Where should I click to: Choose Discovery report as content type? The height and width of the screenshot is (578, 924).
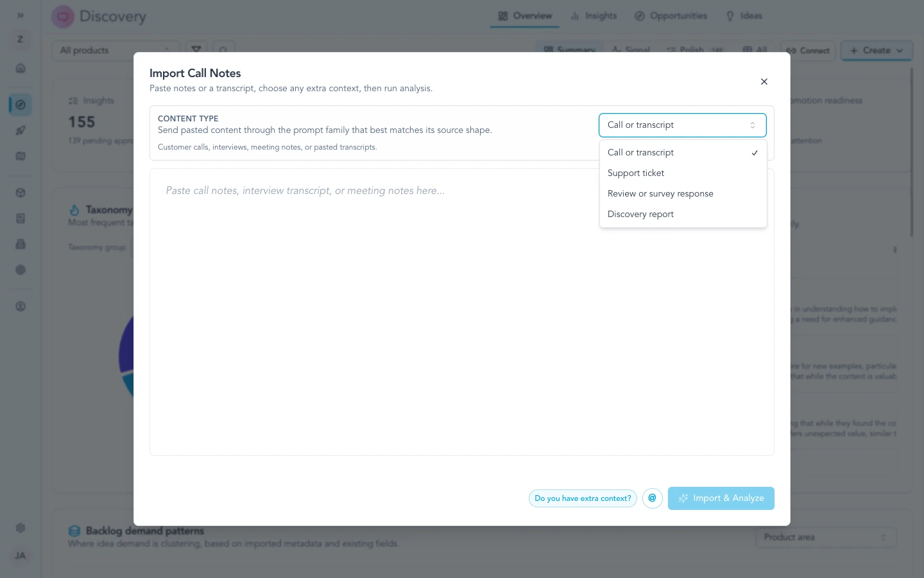tap(640, 214)
